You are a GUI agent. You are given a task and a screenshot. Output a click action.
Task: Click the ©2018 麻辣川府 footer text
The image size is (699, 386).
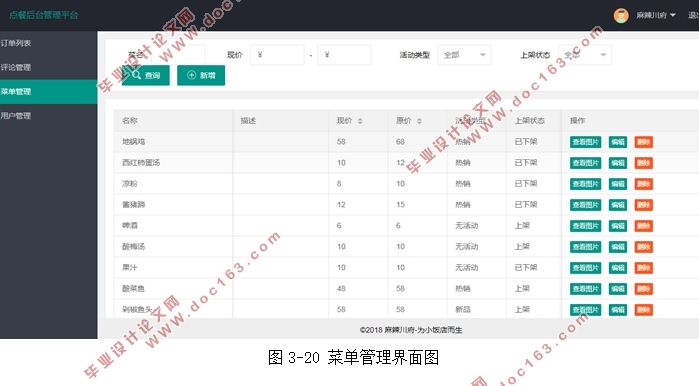point(411,330)
